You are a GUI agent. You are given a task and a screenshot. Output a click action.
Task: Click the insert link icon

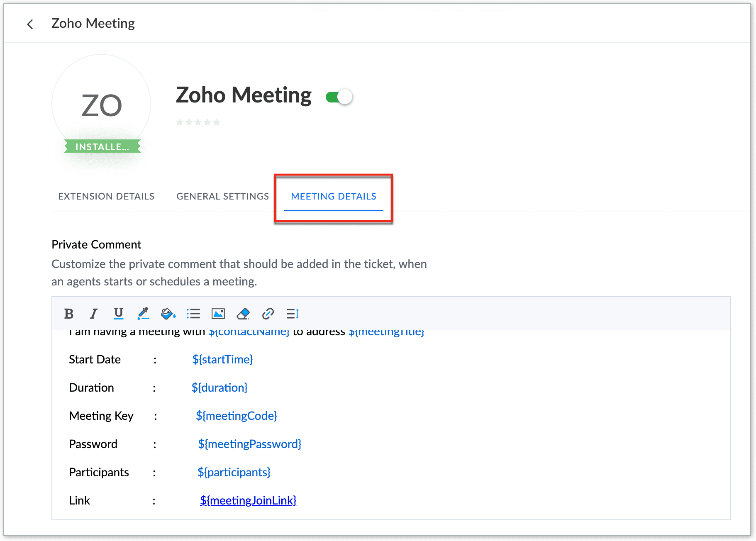click(x=268, y=314)
